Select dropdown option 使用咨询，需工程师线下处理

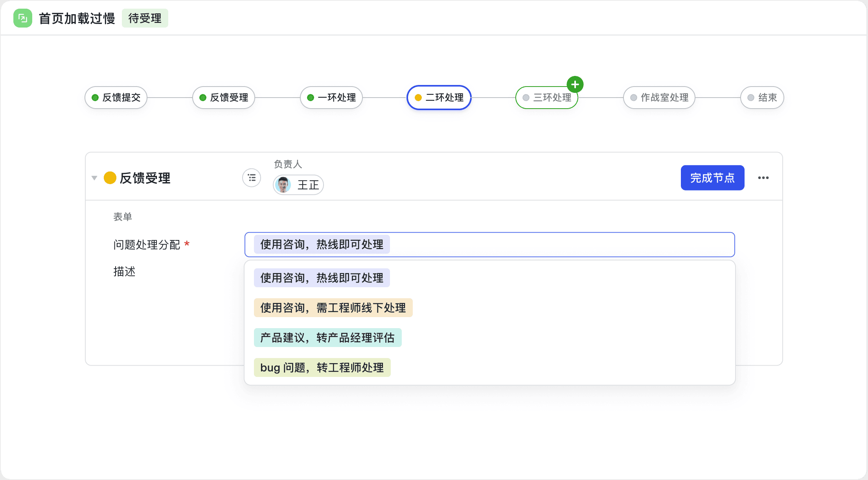(333, 308)
